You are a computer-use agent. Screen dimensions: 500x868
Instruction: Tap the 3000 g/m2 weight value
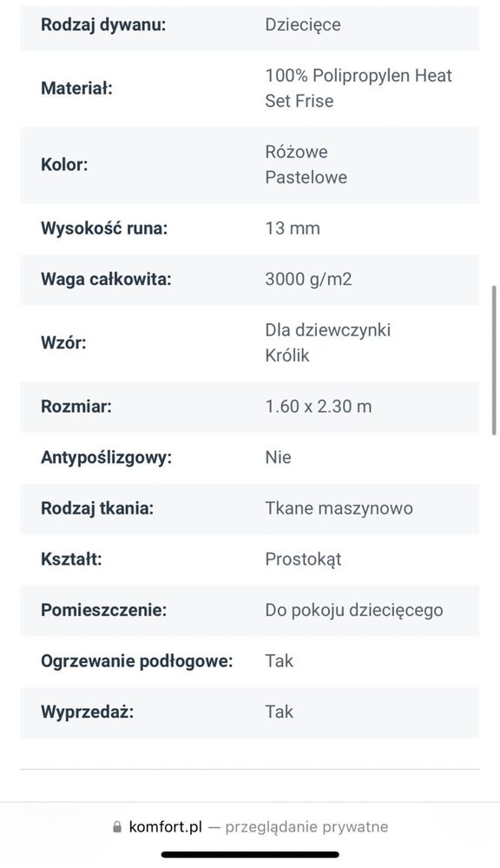[x=309, y=279]
